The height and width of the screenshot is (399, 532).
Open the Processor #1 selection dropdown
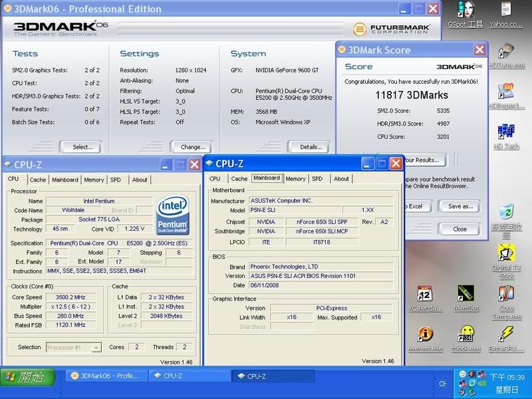coord(74,347)
